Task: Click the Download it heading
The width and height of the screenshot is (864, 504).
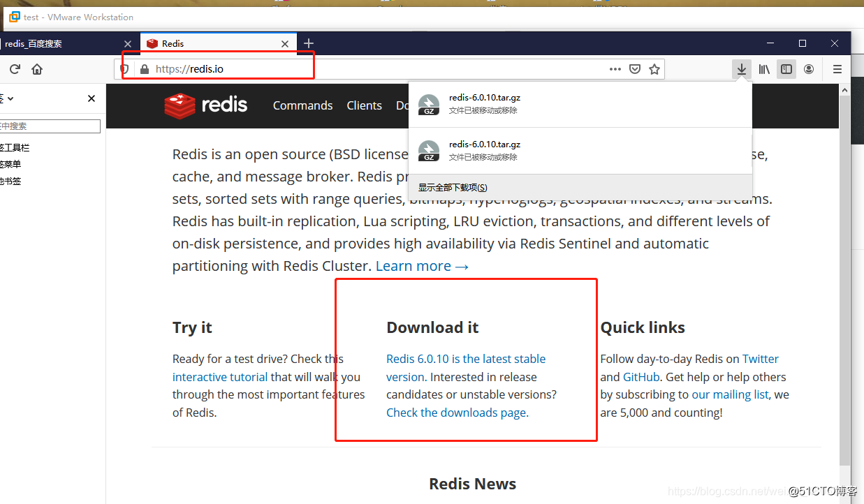Action: tap(432, 327)
